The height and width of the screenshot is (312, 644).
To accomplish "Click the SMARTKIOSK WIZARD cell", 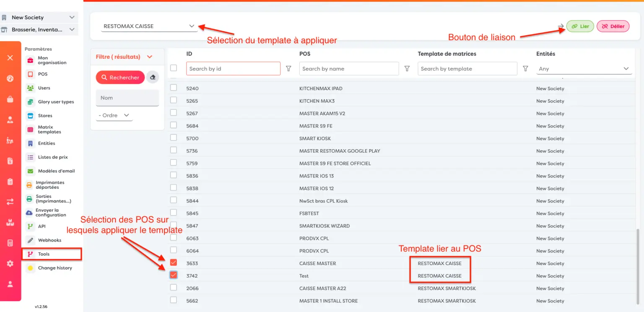I will coord(325,226).
